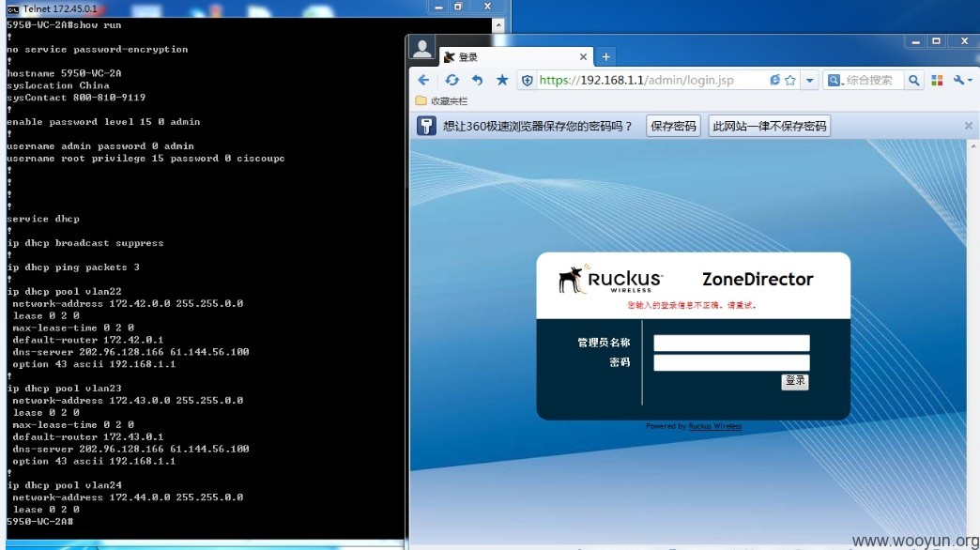Close the 登录 tab
The height and width of the screenshot is (550, 980).
pyautogui.click(x=583, y=56)
